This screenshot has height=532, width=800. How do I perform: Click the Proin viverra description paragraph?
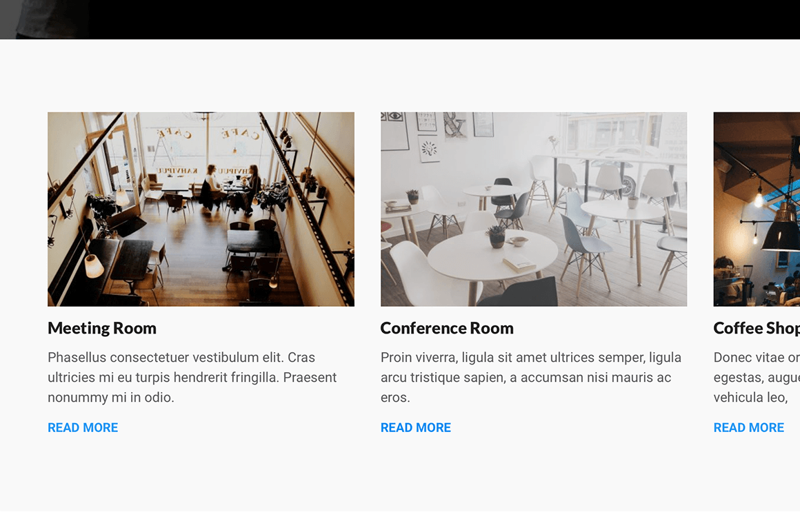tap(531, 377)
